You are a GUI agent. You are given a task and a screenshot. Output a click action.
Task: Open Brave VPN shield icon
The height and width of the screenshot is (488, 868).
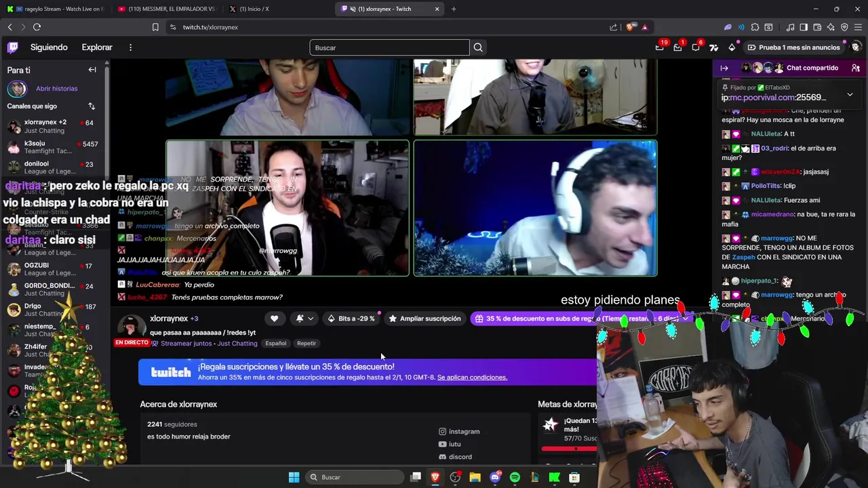tap(844, 27)
